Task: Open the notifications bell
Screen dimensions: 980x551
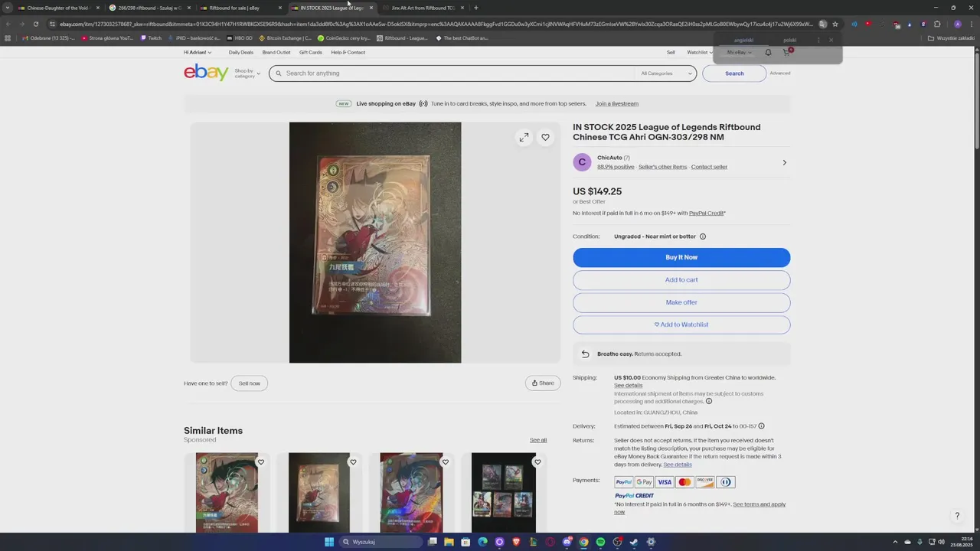Action: pos(768,52)
